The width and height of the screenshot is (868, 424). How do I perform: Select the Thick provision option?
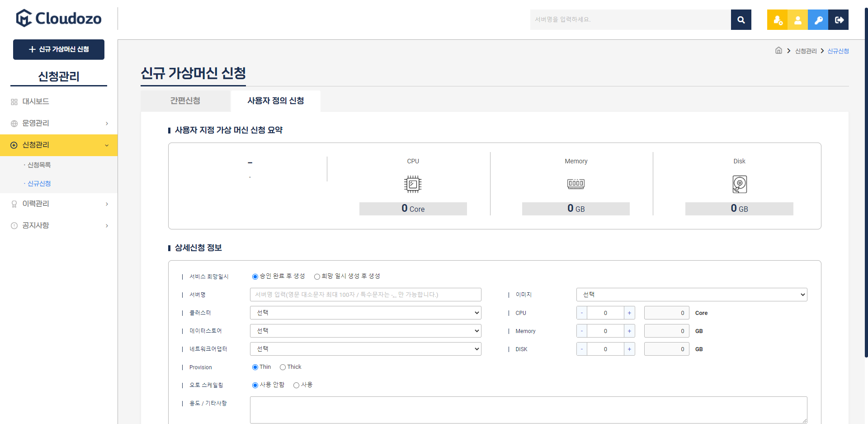[x=283, y=367]
